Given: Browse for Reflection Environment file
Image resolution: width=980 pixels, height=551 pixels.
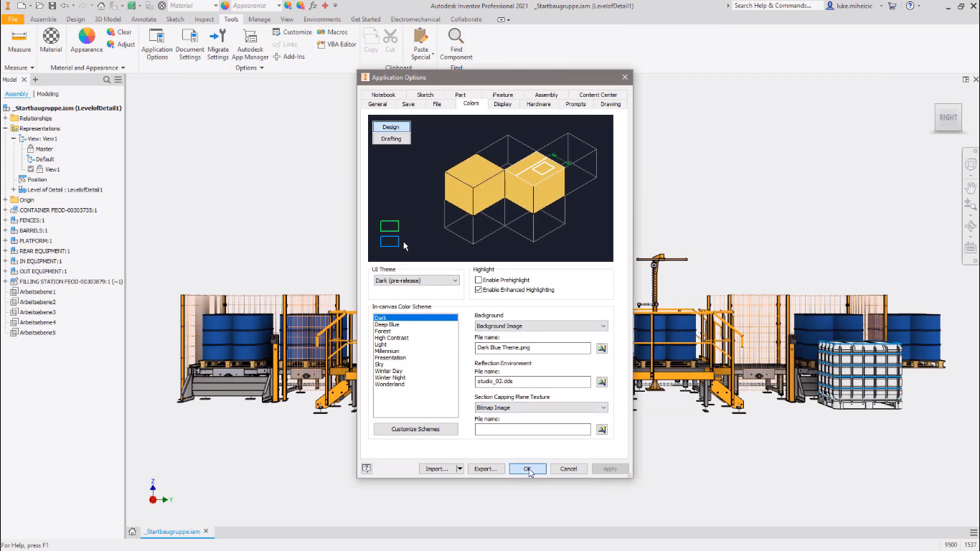Looking at the screenshot, I should click(601, 382).
